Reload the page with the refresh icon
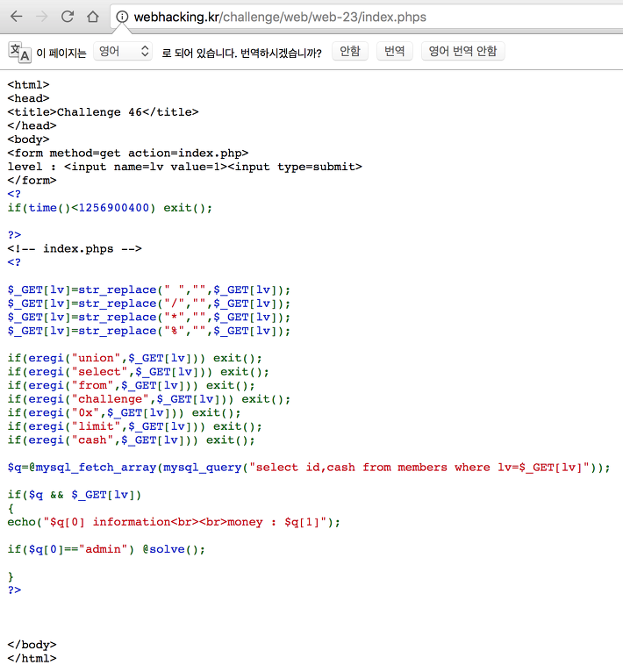This screenshot has width=623, height=672. (68, 17)
